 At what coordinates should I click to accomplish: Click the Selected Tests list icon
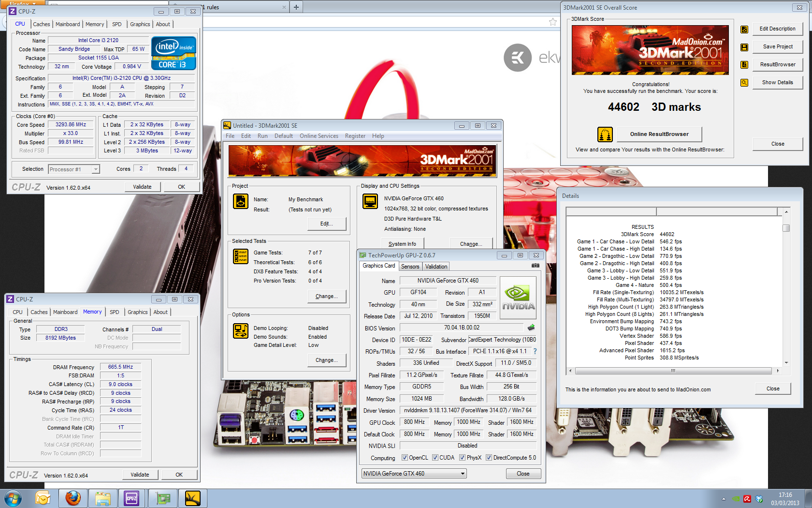point(241,256)
